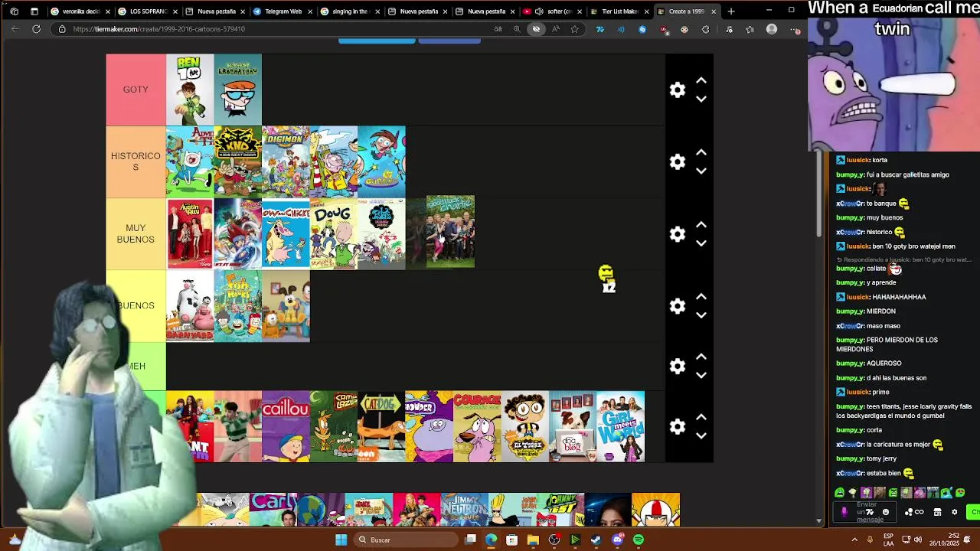Pick the Doug cartoon thumbnail
Screen dimensions: 980x551
[x=333, y=234]
